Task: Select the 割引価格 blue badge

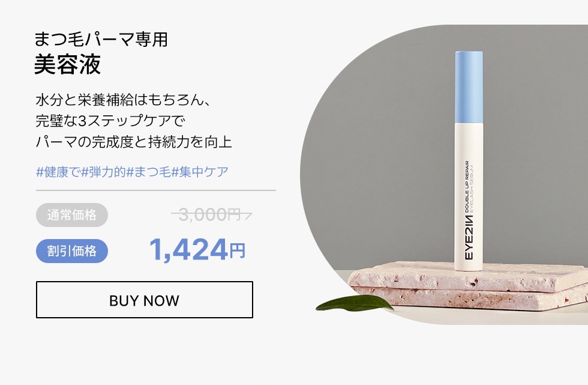Action: click(72, 251)
